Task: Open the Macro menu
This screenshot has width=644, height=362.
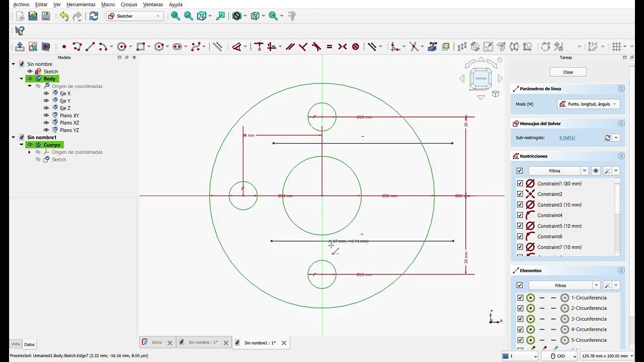Action: [108, 5]
